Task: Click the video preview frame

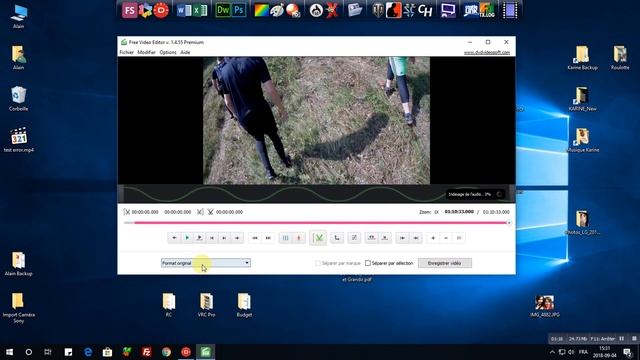Action: click(316, 120)
